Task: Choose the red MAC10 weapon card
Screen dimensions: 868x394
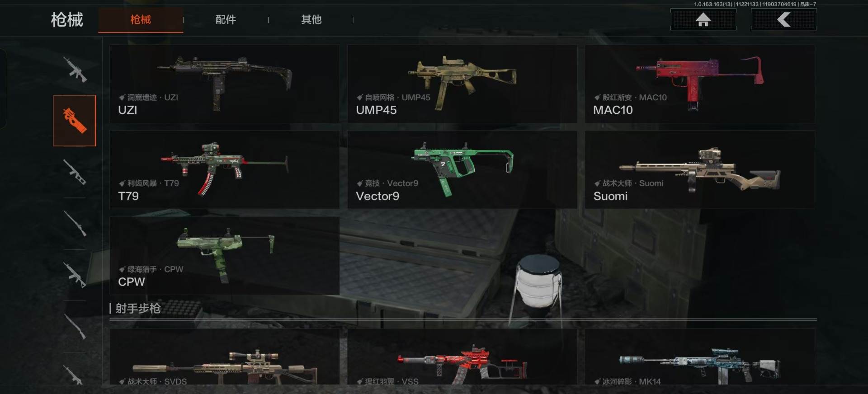Action: (x=700, y=84)
